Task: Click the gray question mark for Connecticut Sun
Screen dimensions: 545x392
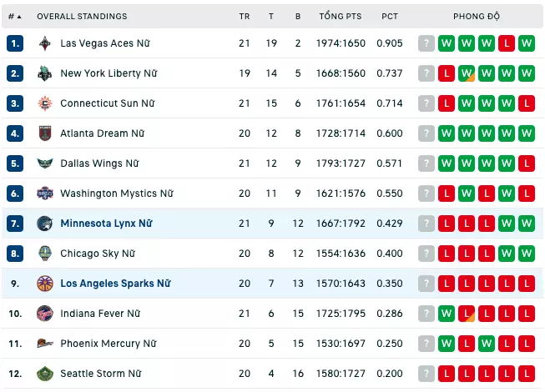Action: (x=426, y=103)
